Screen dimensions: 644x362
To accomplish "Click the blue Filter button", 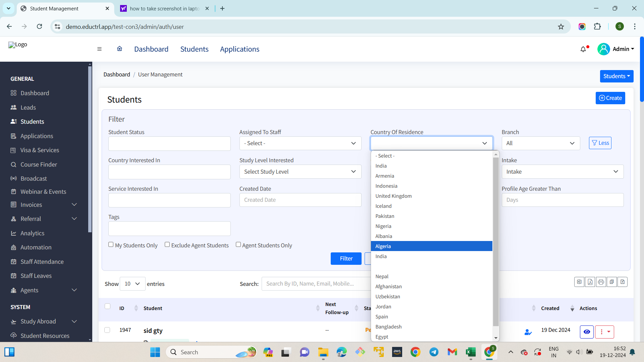I will click(x=346, y=259).
